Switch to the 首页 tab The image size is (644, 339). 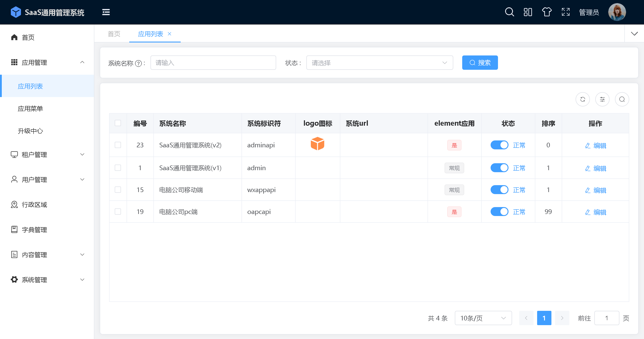click(x=114, y=34)
